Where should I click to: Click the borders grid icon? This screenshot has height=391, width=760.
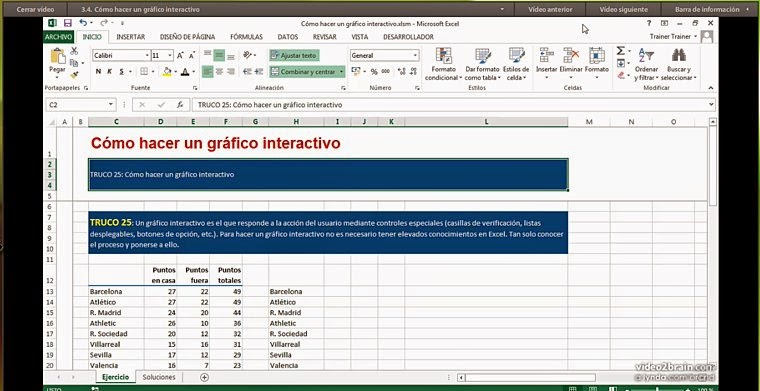pos(144,71)
